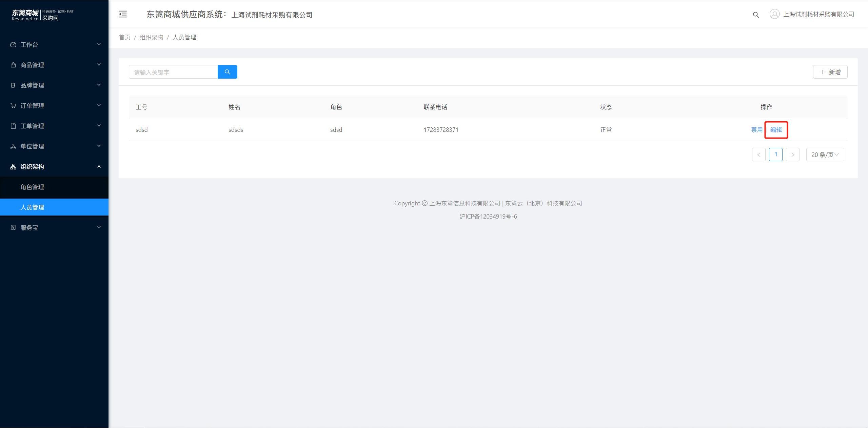
Task: Click the 商品管理 bag icon
Action: [x=13, y=65]
